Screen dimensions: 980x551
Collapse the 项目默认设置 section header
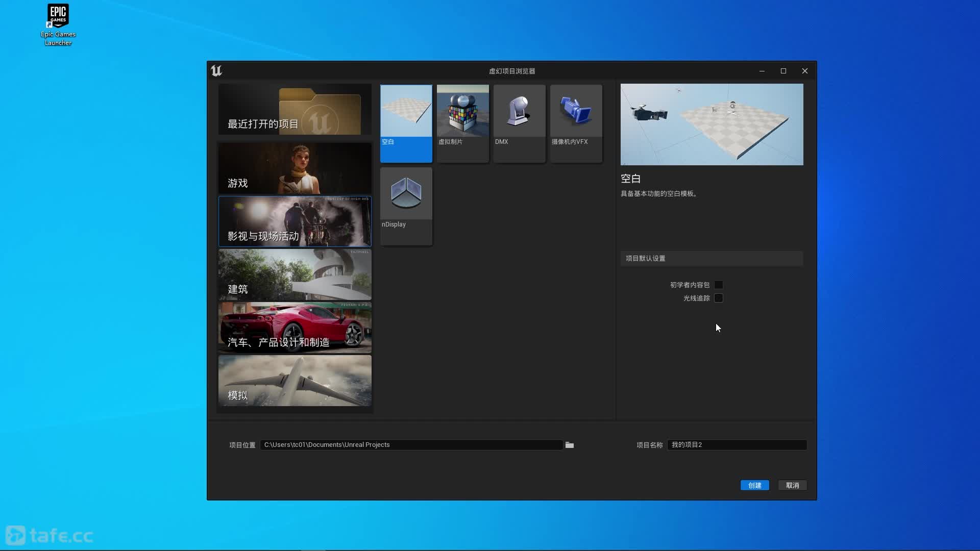click(x=712, y=258)
